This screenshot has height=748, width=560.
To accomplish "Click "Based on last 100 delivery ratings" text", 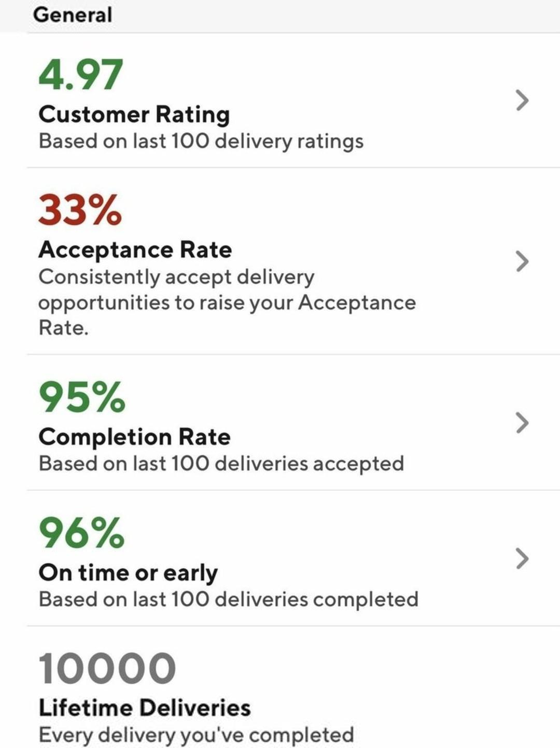I will pos(201,141).
